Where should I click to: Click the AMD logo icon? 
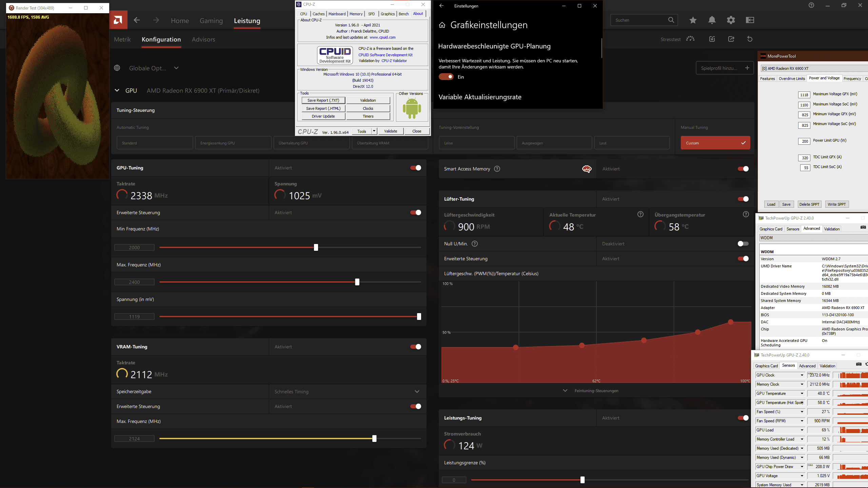(x=118, y=20)
